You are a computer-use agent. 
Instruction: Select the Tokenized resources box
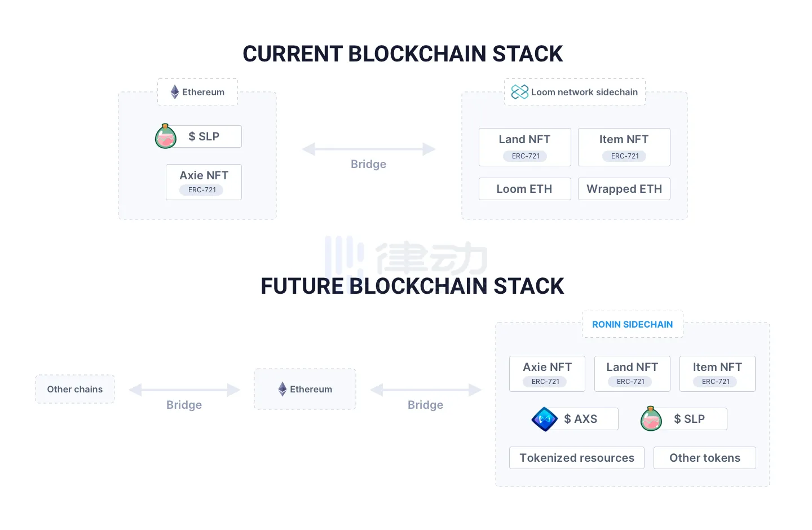576,458
